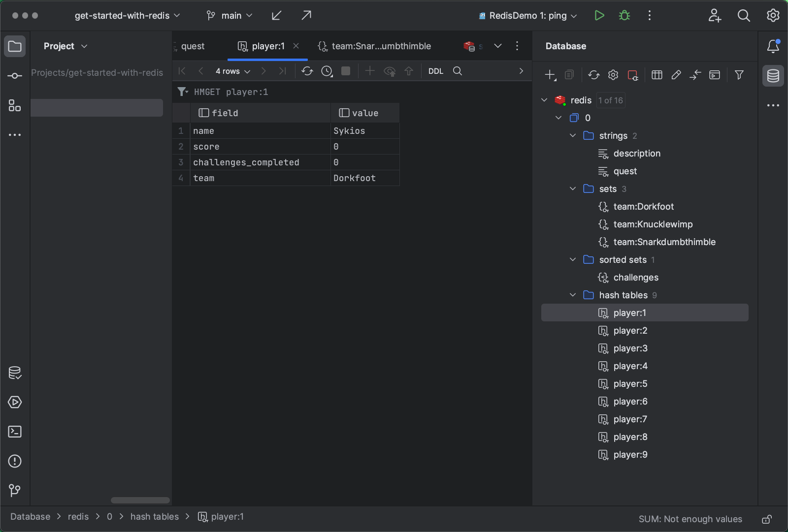Switch to team:Snar...umbthimble tab
788x532 pixels.
pyautogui.click(x=381, y=46)
